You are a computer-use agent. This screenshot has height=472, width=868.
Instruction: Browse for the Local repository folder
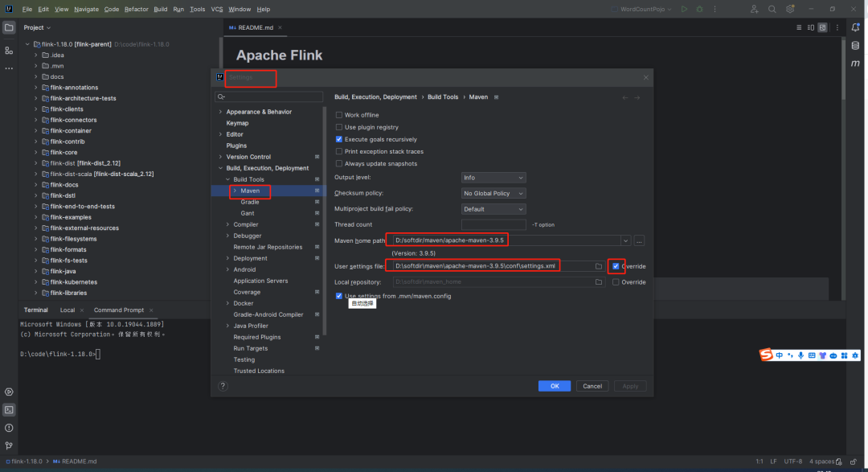[x=599, y=282]
